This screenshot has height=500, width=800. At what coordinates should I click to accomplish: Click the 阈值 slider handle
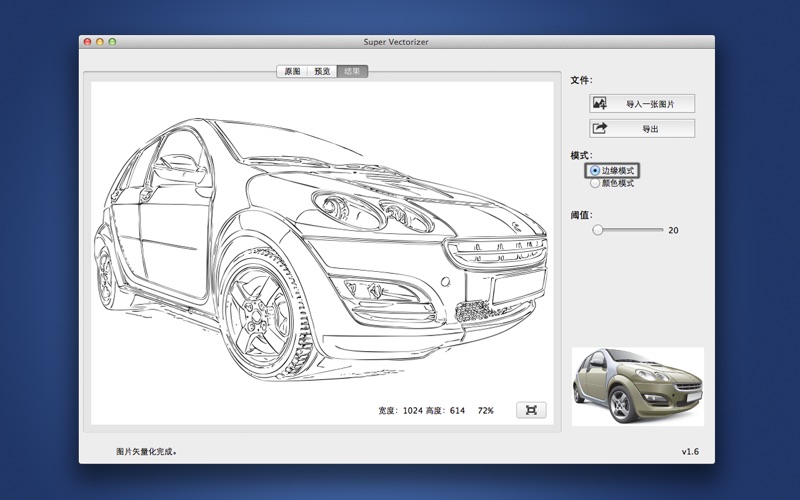(x=598, y=230)
